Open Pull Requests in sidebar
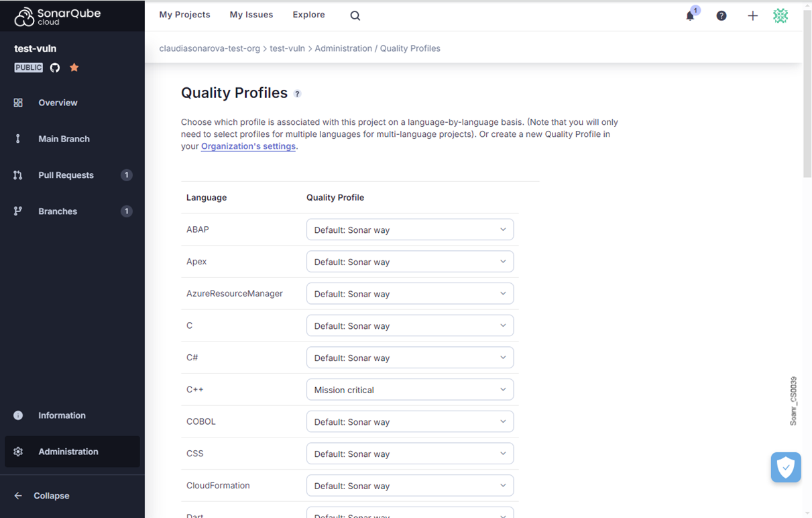Image resolution: width=812 pixels, height=518 pixels. point(66,175)
